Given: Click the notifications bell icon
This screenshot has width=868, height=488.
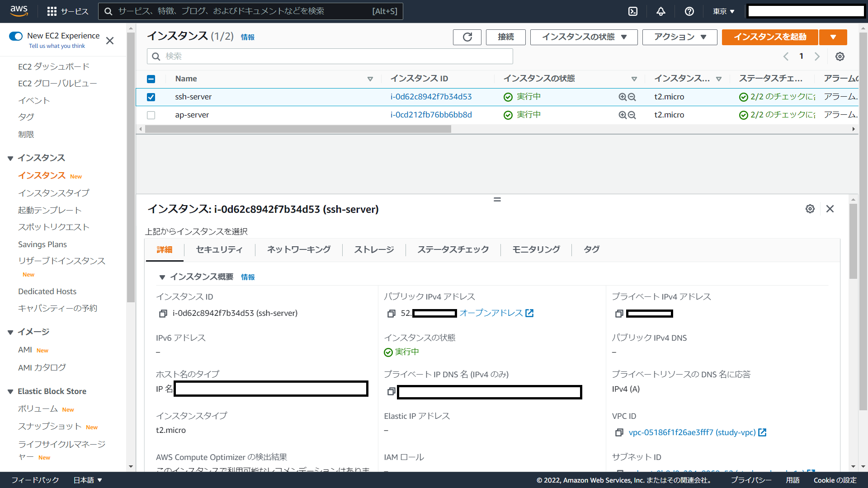Looking at the screenshot, I should tap(660, 11).
